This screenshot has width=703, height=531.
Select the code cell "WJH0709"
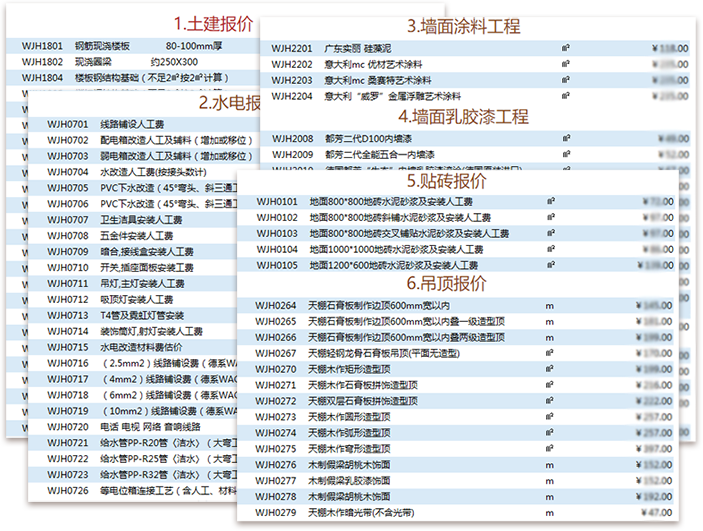[x=68, y=252]
